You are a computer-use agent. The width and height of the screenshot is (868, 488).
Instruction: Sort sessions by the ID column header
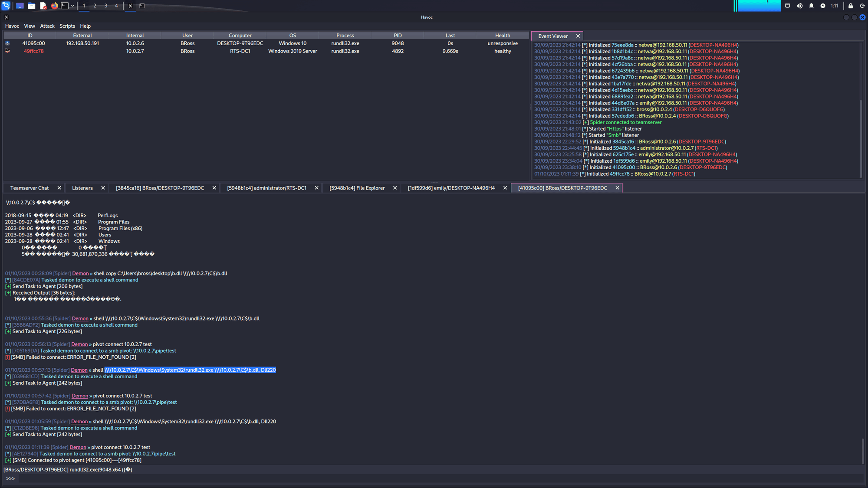[x=30, y=36]
